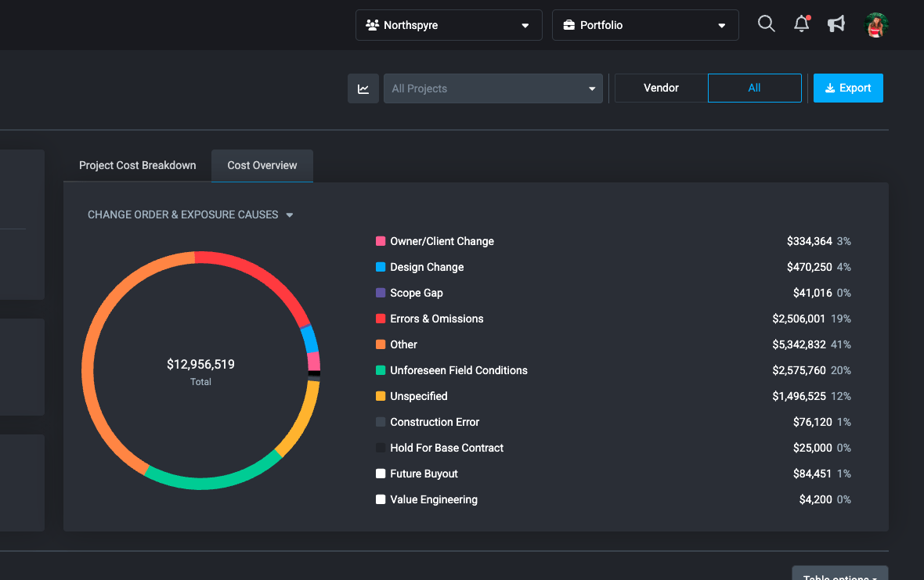Image resolution: width=924 pixels, height=580 pixels.
Task: Click the pink swatch next to Owner/Client Change
Action: click(379, 241)
